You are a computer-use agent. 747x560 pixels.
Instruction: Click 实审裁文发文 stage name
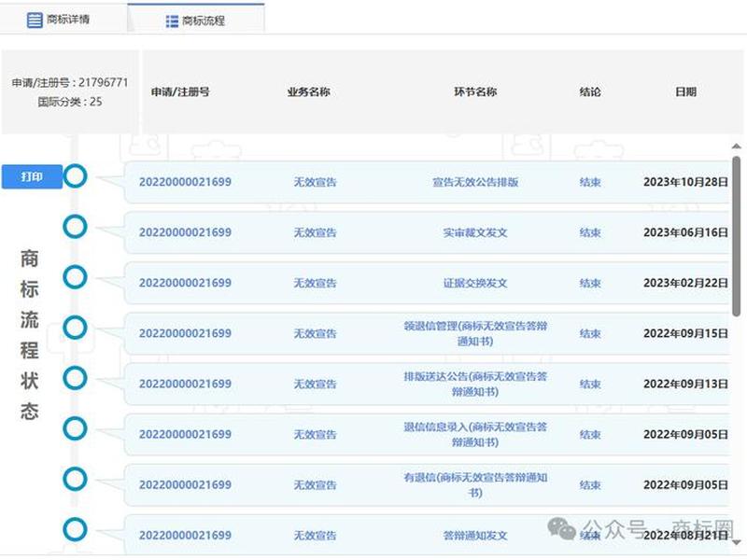pyautogui.click(x=475, y=232)
